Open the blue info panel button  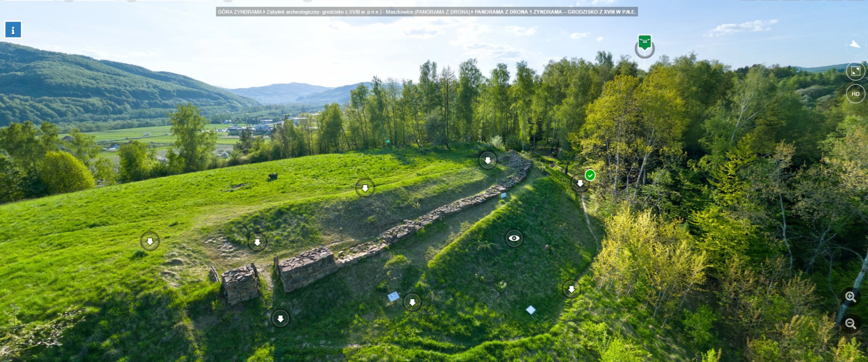[x=13, y=30]
